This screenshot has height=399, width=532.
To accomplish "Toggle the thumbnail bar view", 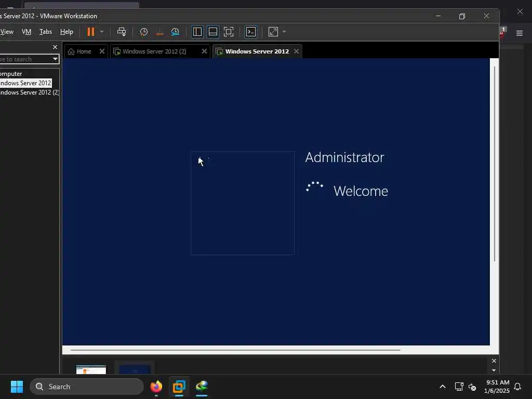I will point(213,32).
